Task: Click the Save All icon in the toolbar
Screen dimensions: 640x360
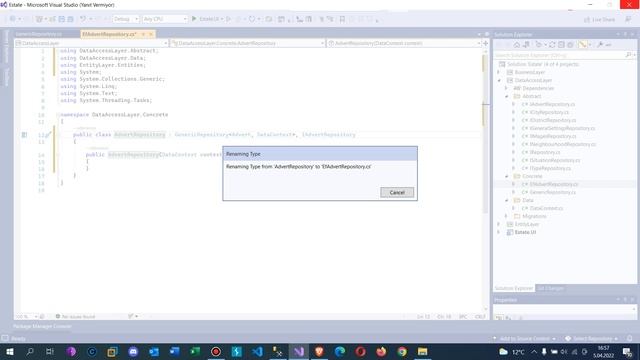Action: coord(70,19)
